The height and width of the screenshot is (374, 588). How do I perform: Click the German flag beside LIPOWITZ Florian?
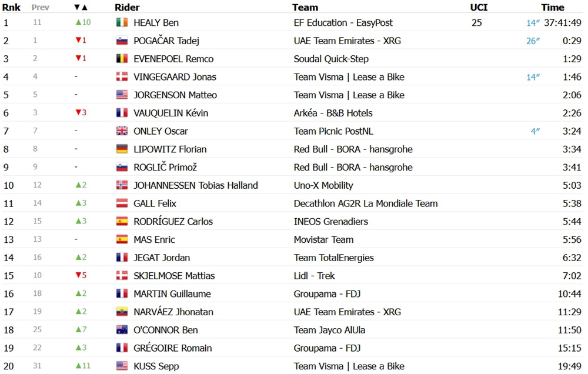click(x=122, y=149)
